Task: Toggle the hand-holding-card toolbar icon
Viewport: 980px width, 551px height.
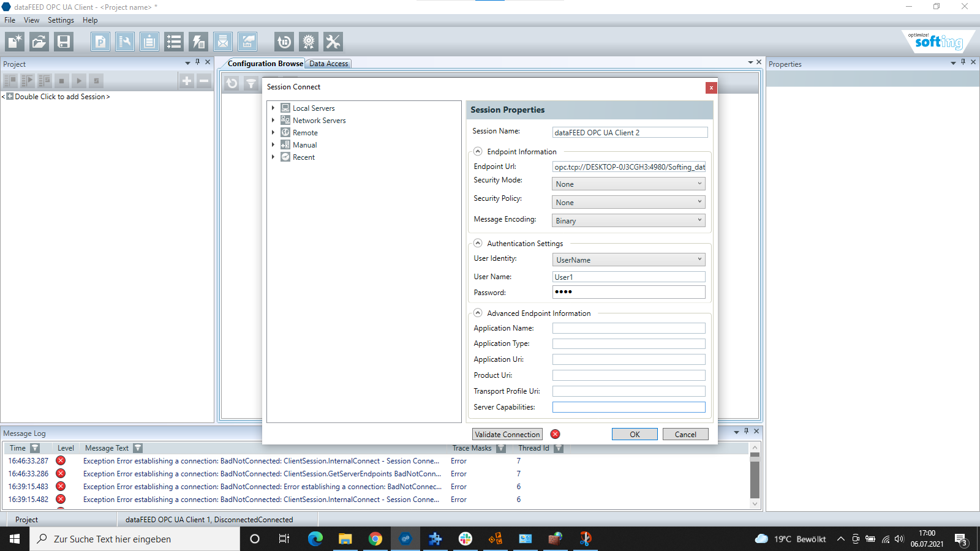Action: (247, 42)
